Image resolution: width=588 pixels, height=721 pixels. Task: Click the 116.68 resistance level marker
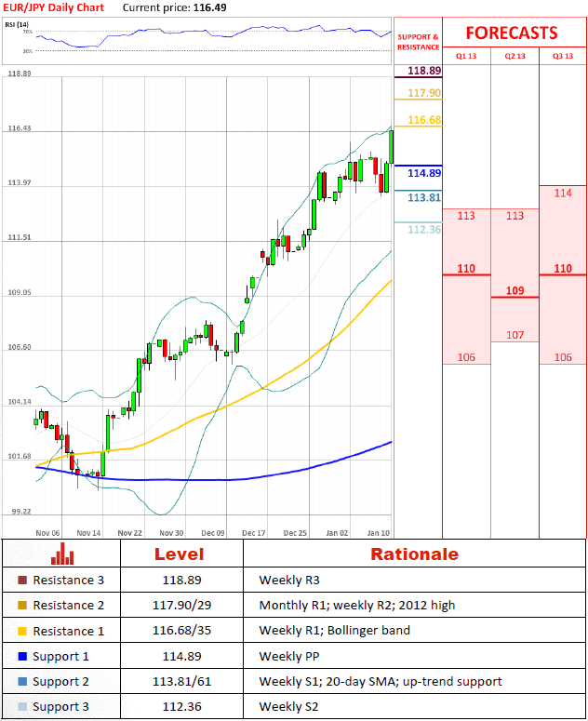click(x=424, y=120)
